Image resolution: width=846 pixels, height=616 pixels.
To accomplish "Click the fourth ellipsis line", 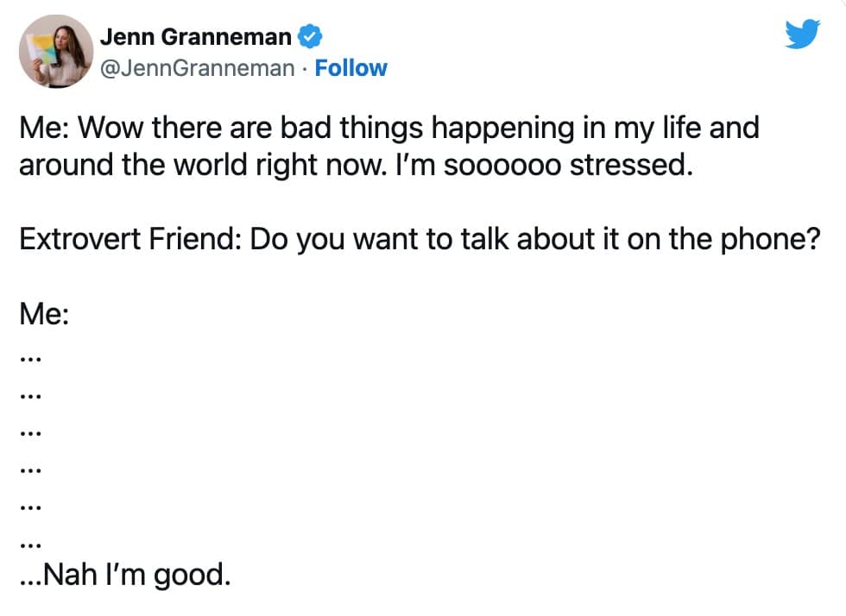I will 30,471.
